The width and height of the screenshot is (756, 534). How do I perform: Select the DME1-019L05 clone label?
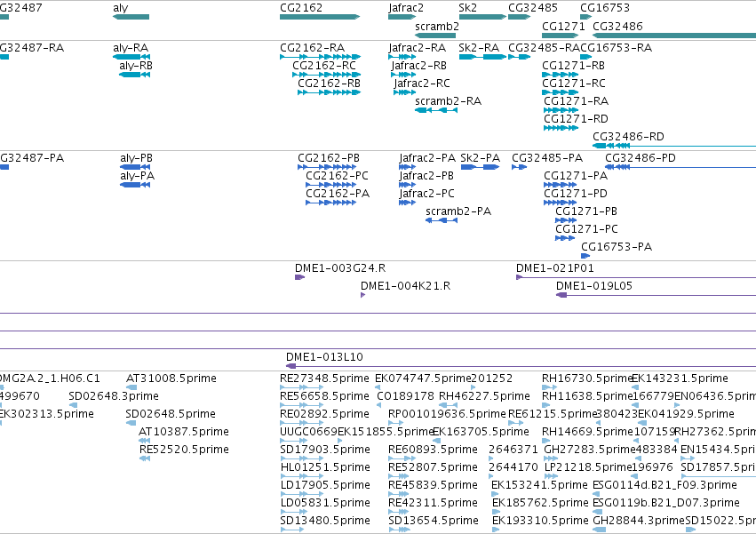coord(594,286)
